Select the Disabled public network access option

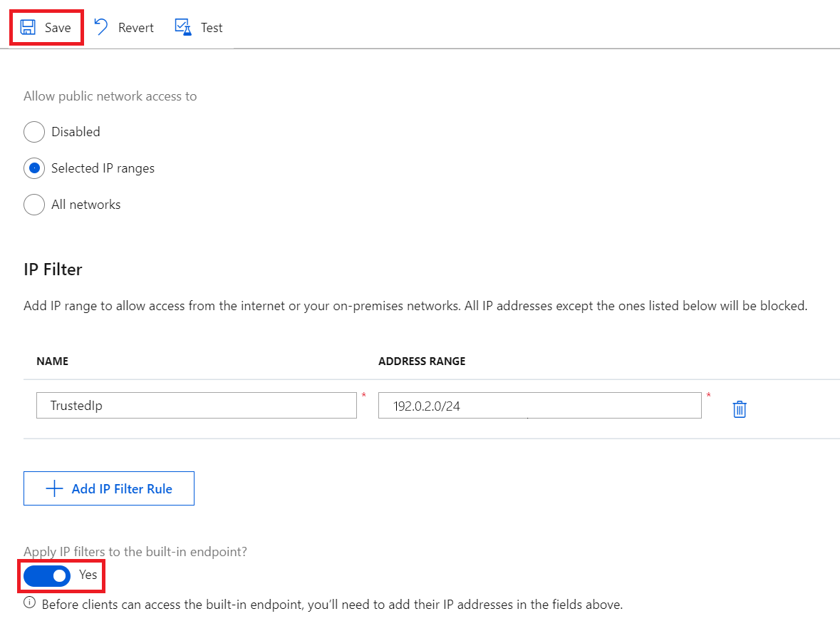click(x=33, y=132)
